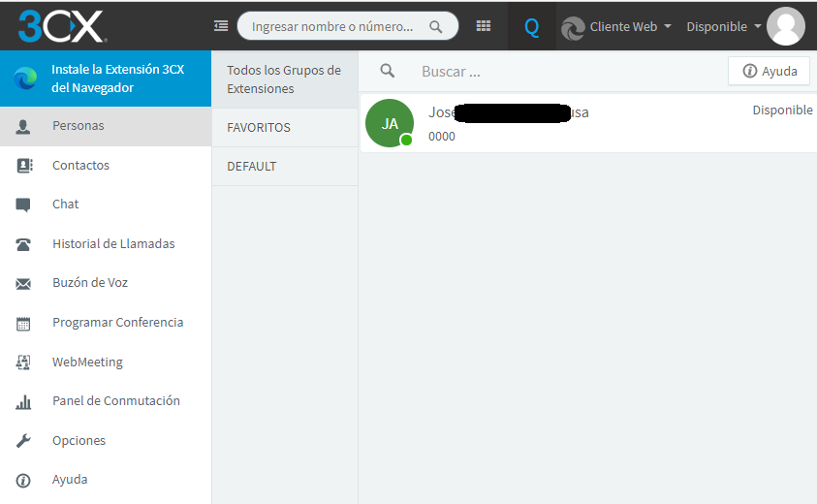The width and height of the screenshot is (817, 504).
Task: Open Buzón de Voz
Action: pos(90,283)
